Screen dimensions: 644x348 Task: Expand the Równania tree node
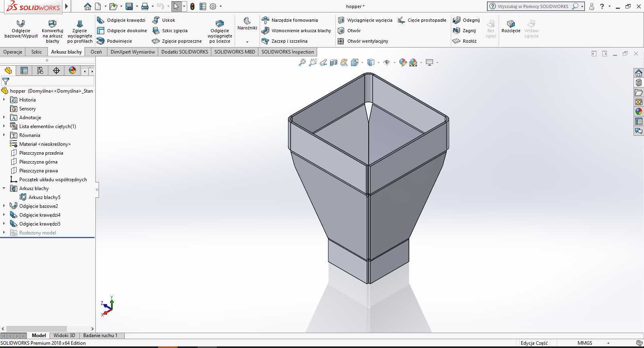pyautogui.click(x=4, y=135)
